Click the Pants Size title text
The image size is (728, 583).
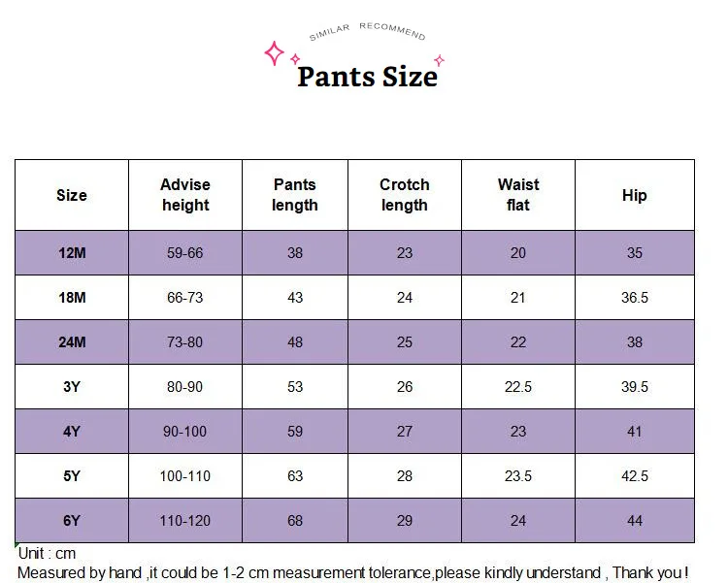[367, 77]
